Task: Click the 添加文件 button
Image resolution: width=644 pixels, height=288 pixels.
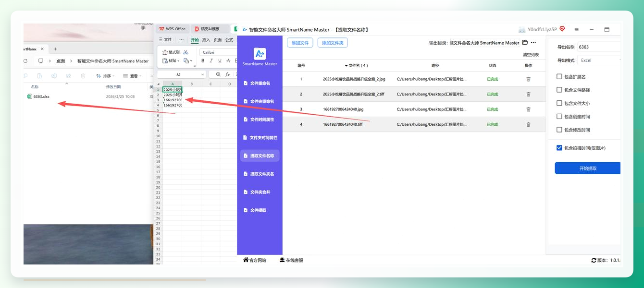Action: pos(300,43)
